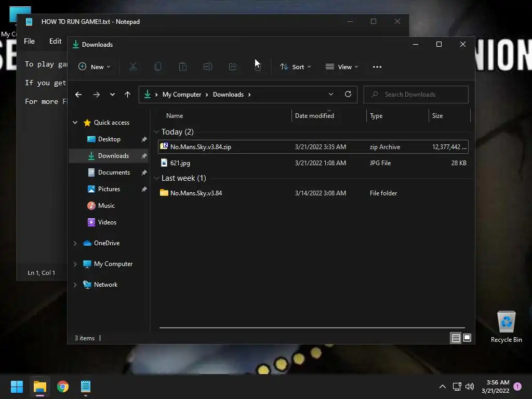Image resolution: width=532 pixels, height=399 pixels.
Task: Switch to large thumbnails view icon
Action: pyautogui.click(x=467, y=338)
